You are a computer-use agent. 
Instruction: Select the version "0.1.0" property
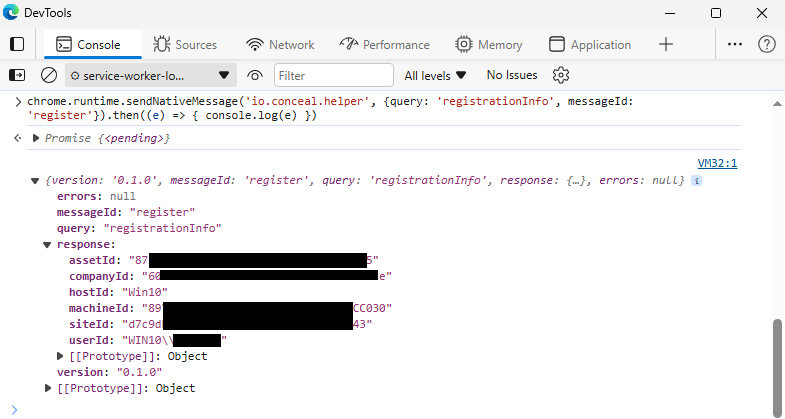(109, 372)
